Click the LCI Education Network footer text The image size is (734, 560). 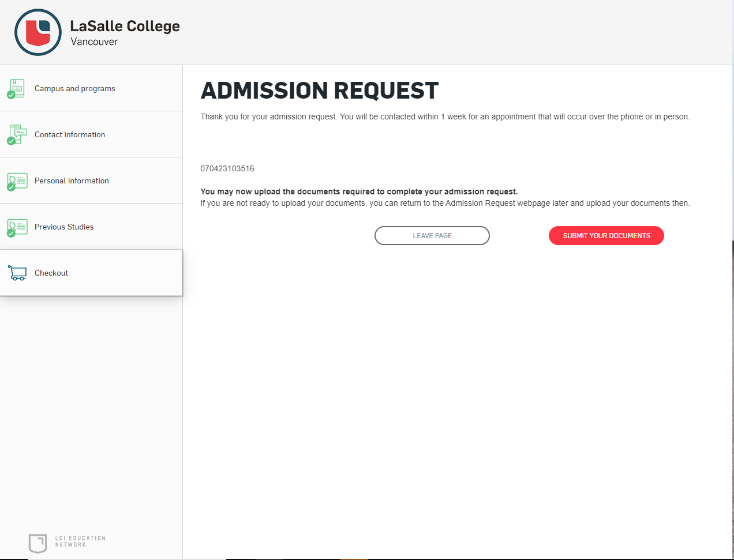80,542
